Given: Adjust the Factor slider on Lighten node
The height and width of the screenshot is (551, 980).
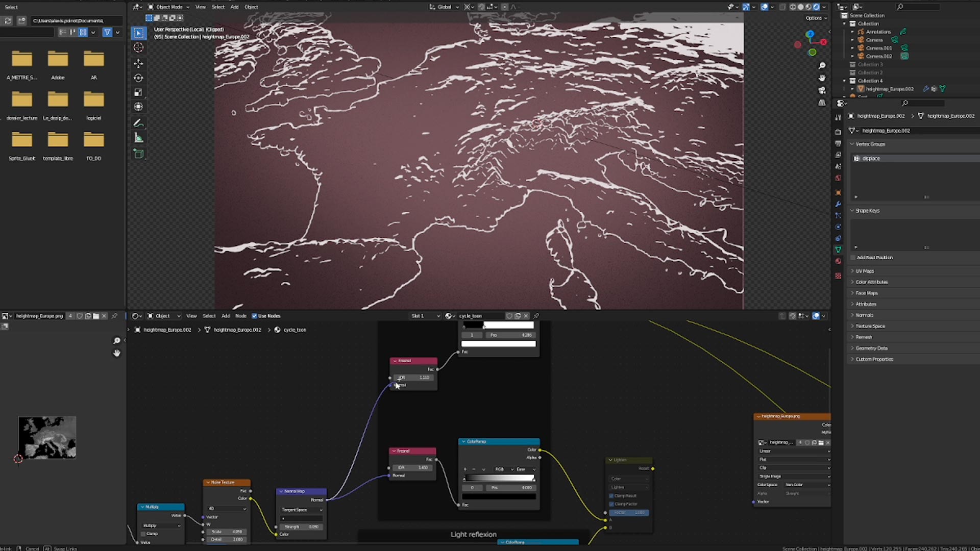Looking at the screenshot, I should pos(629,513).
